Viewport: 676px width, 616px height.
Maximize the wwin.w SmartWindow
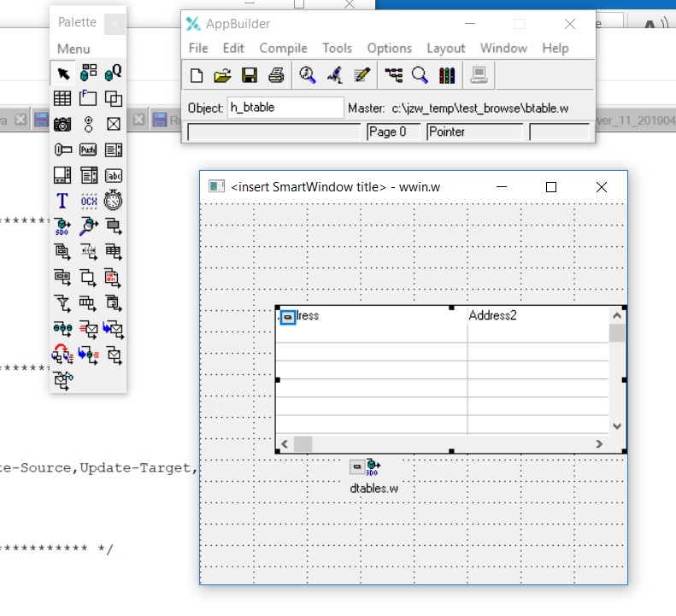(x=550, y=187)
